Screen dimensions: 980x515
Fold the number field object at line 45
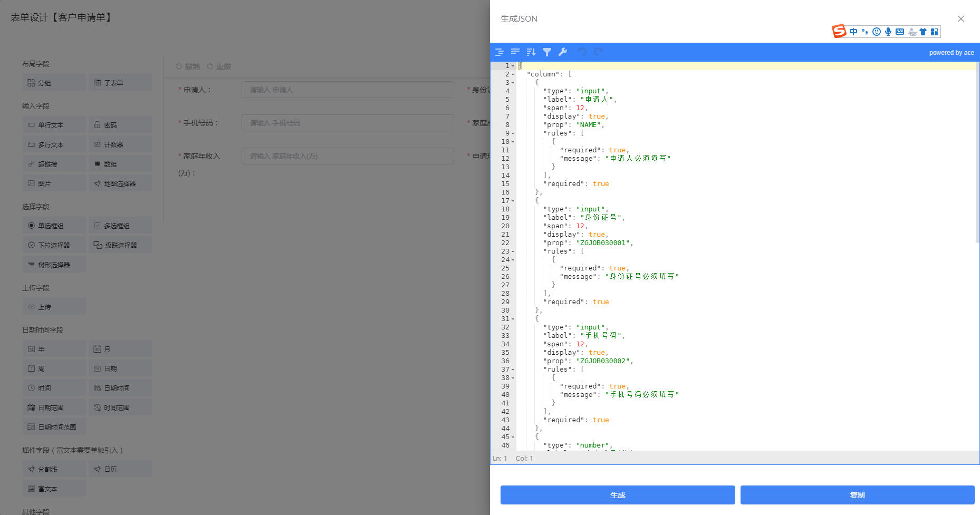click(513, 437)
